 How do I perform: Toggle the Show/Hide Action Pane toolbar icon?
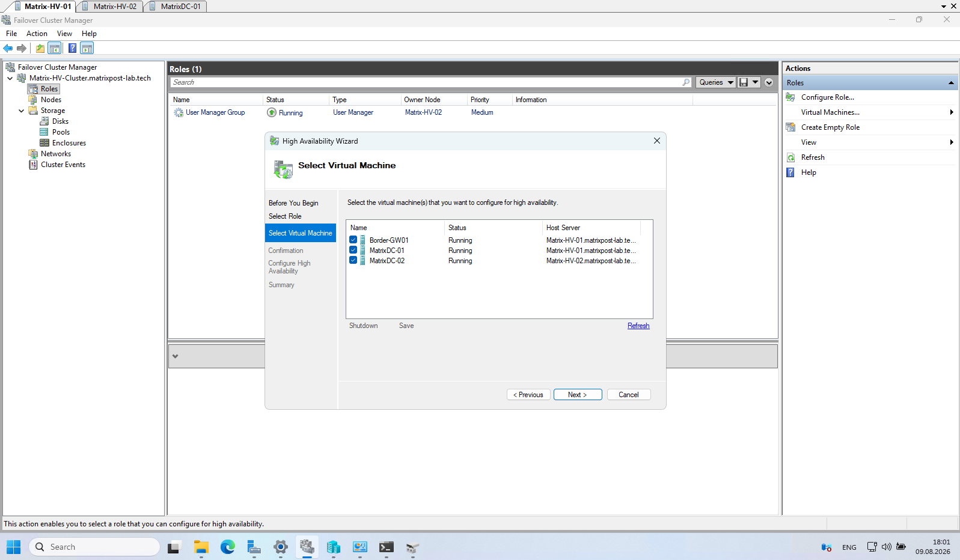tap(87, 48)
